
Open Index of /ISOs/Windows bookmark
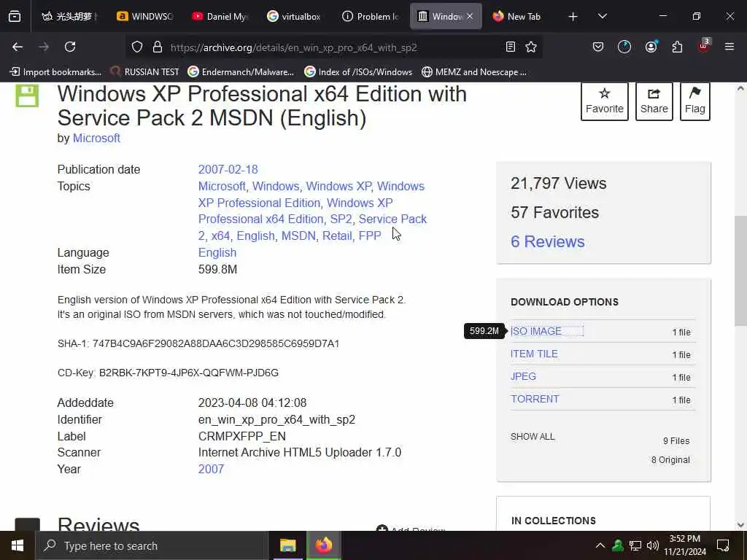(x=358, y=72)
